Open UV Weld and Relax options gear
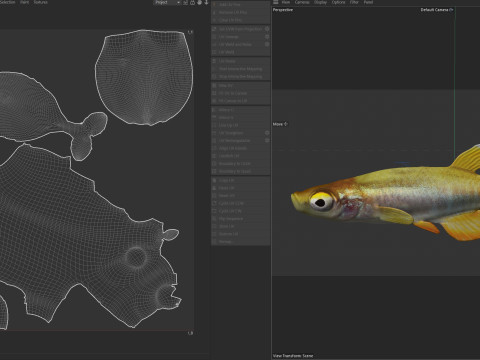Image resolution: width=480 pixels, height=360 pixels. pos(267,44)
